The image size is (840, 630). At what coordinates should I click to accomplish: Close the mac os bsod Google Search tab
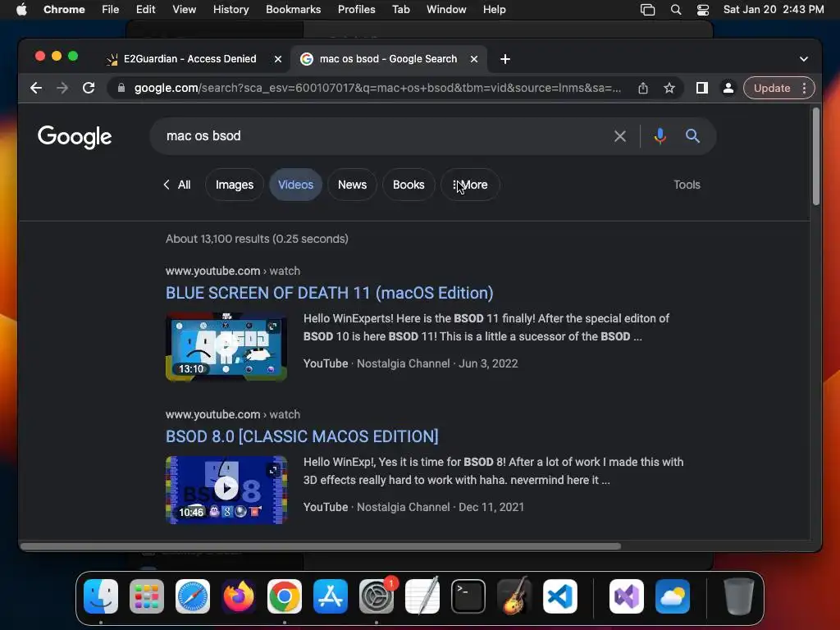pos(474,59)
